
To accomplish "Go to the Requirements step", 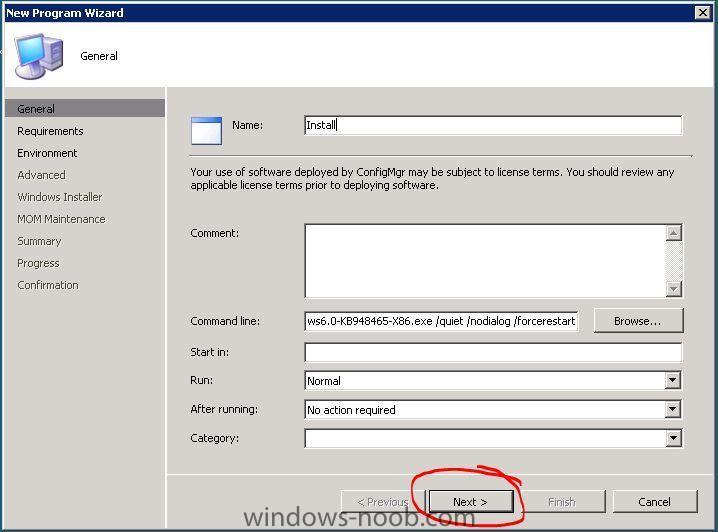I will [x=50, y=131].
